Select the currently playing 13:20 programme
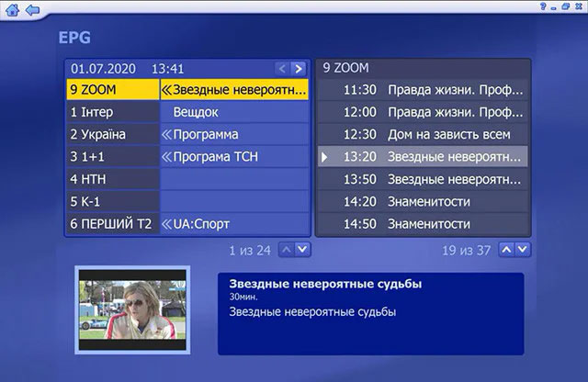Image resolution: width=588 pixels, height=382 pixels. coord(423,157)
